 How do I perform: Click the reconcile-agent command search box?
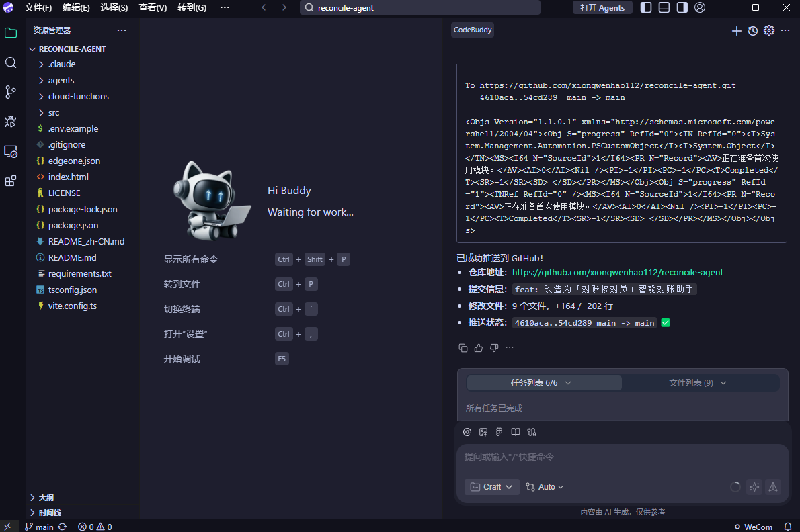click(420, 7)
